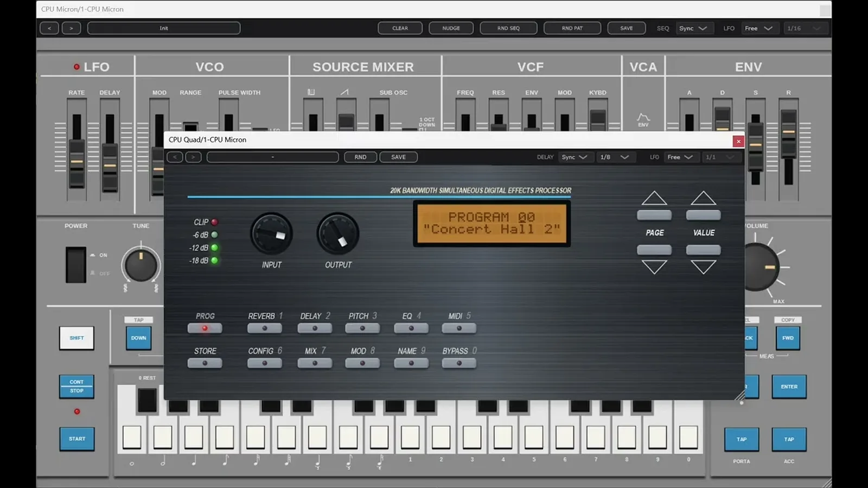Toggle BYPASS 0 button
Viewport: 868px width, 488px height.
pos(459,363)
